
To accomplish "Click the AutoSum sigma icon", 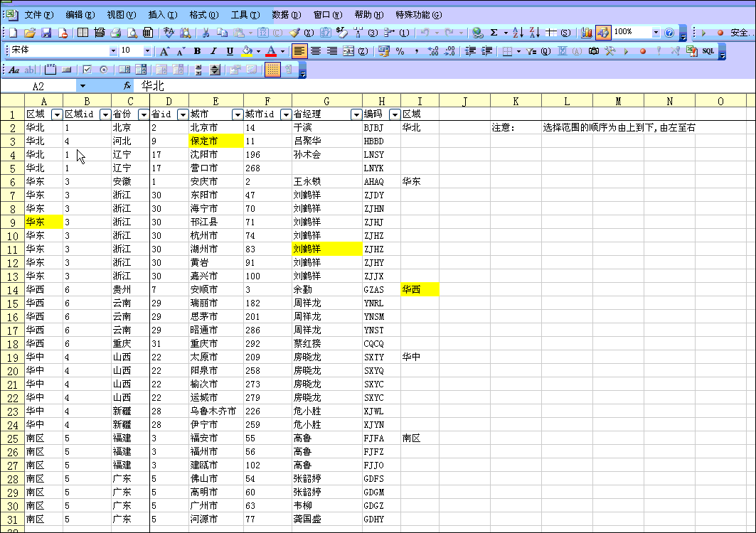I will coord(494,33).
